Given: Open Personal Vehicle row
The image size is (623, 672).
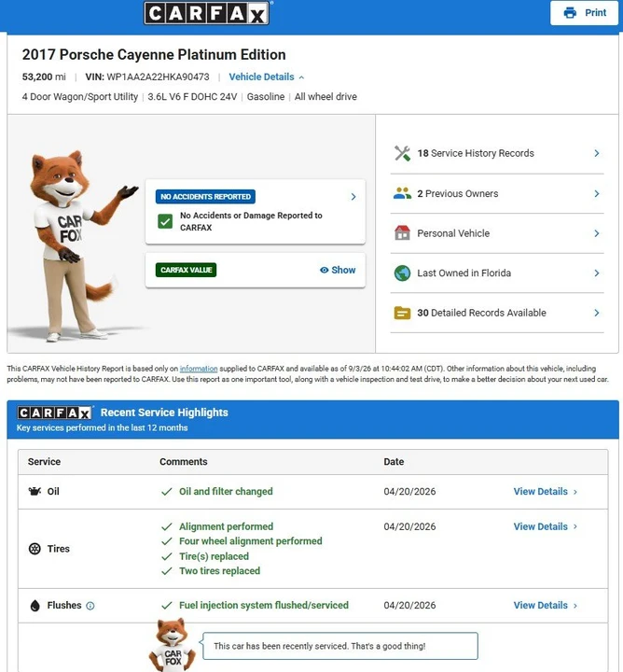Looking at the screenshot, I should [497, 233].
